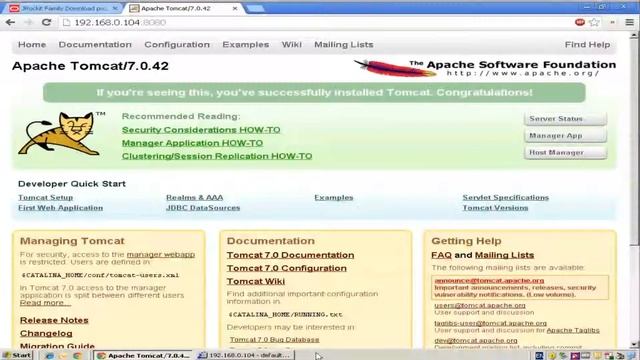Click taglibs-user@tomcat.apache.org link
Screen dimensions: 640x360
(490, 323)
